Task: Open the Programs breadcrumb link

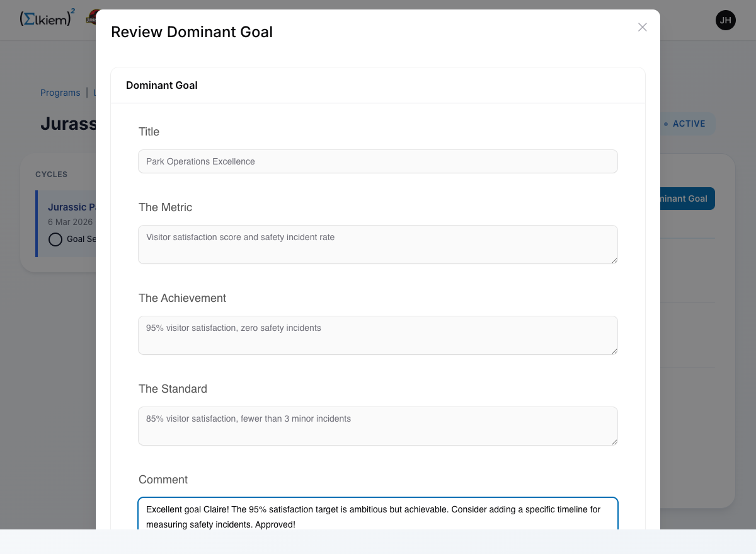Action: pyautogui.click(x=60, y=93)
